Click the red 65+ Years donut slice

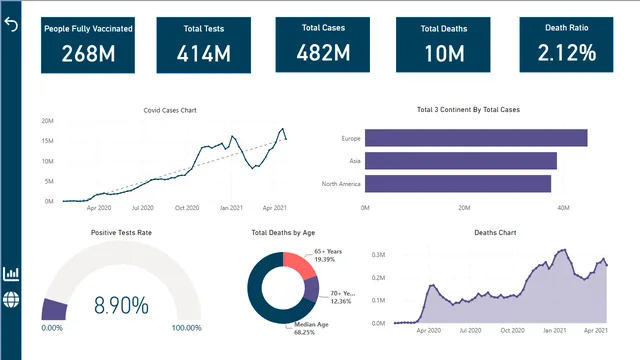(299, 263)
